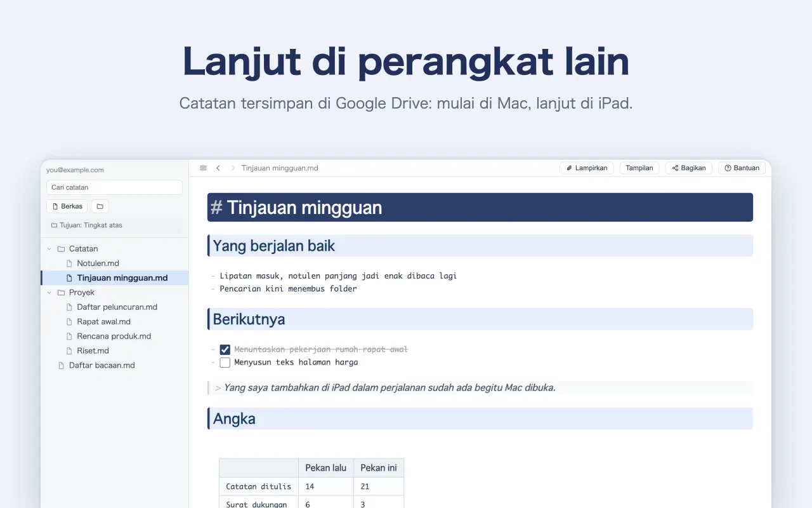The width and height of the screenshot is (812, 508).
Task: Open Rencana produk.md note
Action: (x=115, y=337)
